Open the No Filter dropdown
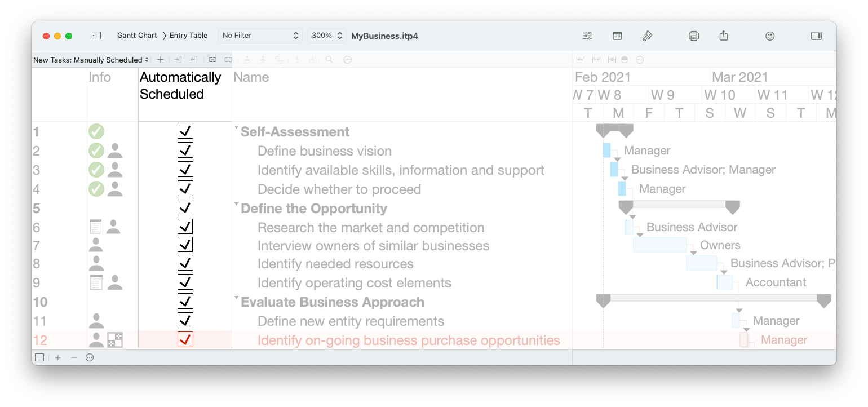The height and width of the screenshot is (407, 868). point(260,36)
